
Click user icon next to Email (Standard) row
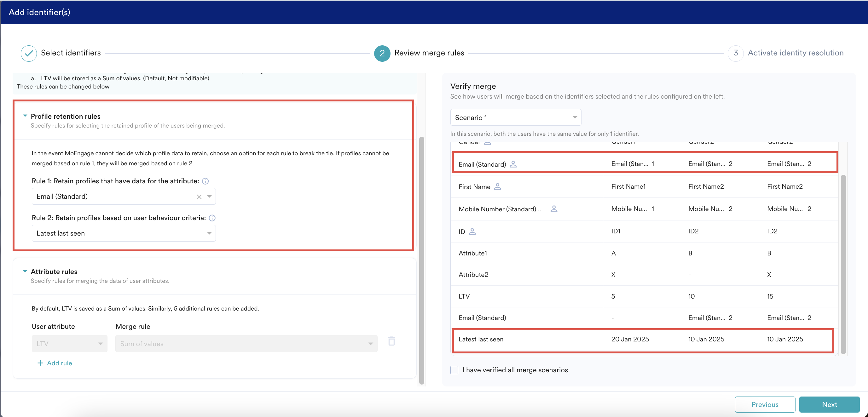pyautogui.click(x=513, y=164)
